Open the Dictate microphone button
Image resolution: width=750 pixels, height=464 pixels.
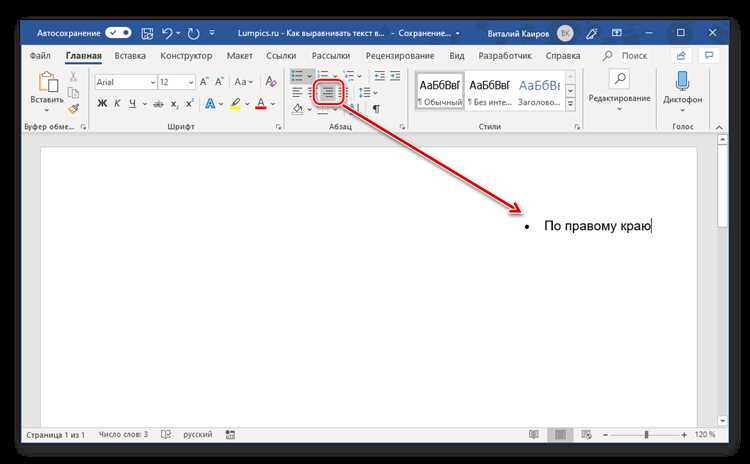[683, 81]
